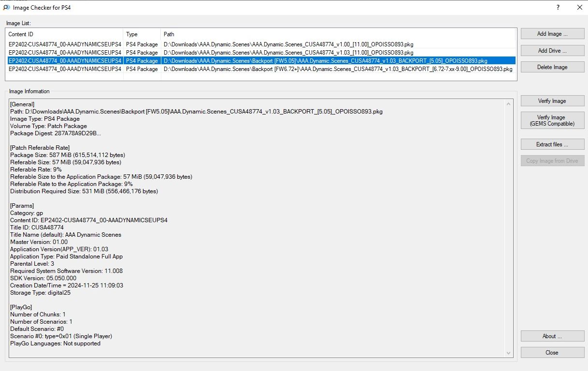Click the Package Digest: 287A78A9D29B... line
The height and width of the screenshot is (371, 588).
pyautogui.click(x=56, y=133)
